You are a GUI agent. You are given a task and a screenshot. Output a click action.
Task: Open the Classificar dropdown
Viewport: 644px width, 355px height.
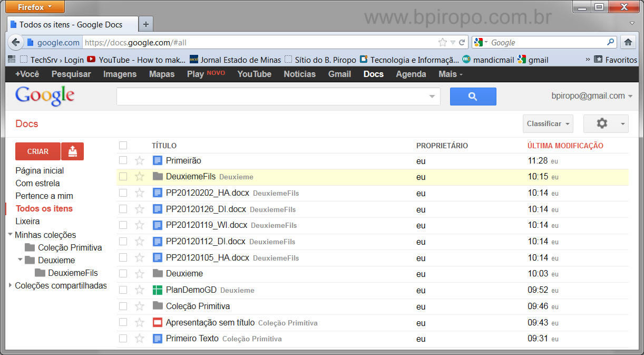tap(548, 123)
